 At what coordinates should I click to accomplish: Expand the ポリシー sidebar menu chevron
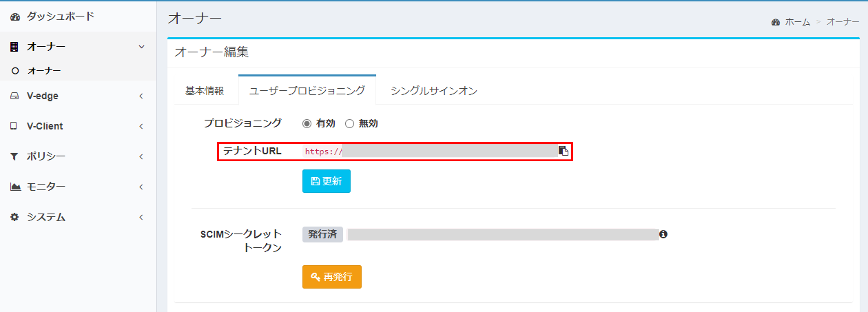coord(141,157)
